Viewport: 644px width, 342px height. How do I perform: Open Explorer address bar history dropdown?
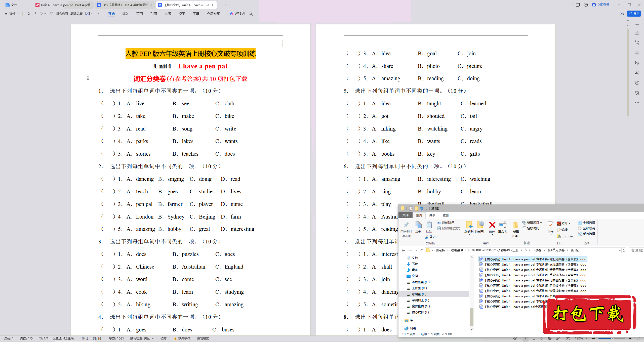point(619,250)
